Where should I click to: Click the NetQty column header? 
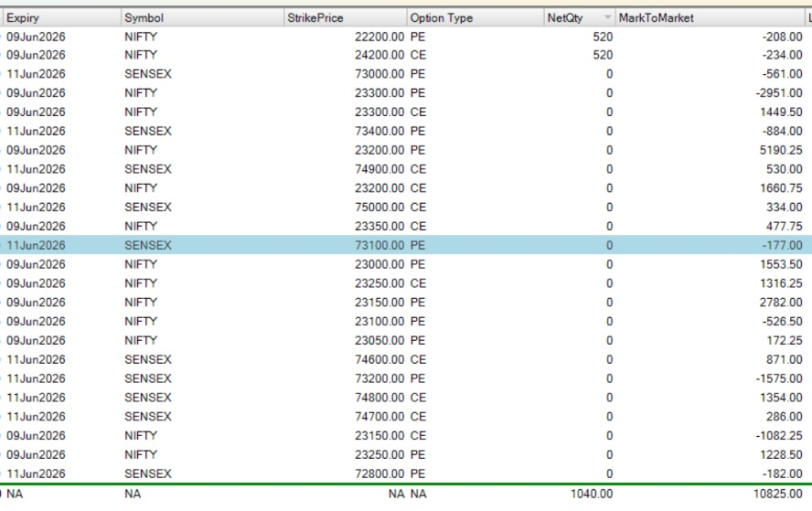coord(579,17)
